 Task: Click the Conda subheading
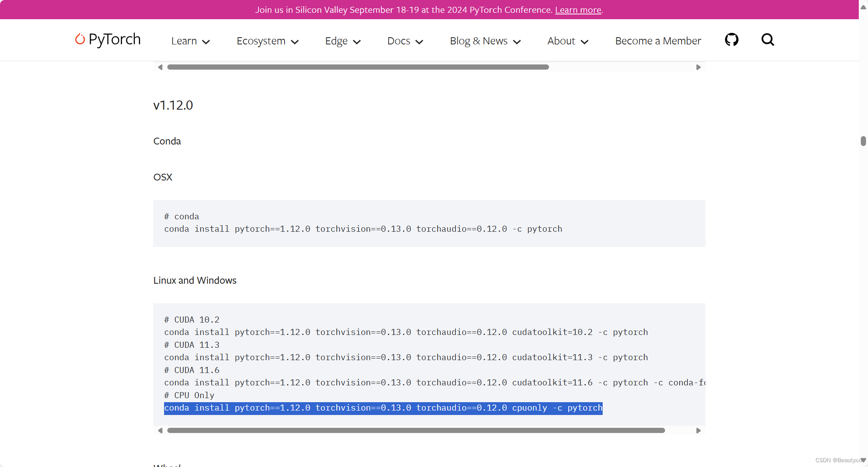tap(167, 141)
